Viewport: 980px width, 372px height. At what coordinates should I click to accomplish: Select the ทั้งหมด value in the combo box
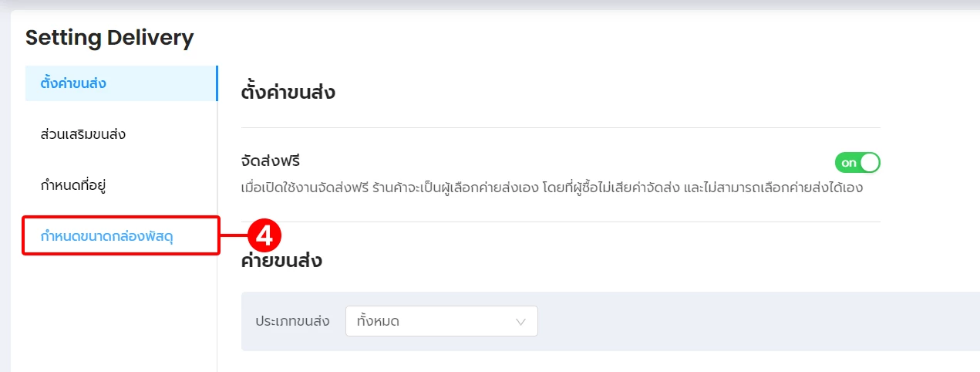(x=378, y=321)
